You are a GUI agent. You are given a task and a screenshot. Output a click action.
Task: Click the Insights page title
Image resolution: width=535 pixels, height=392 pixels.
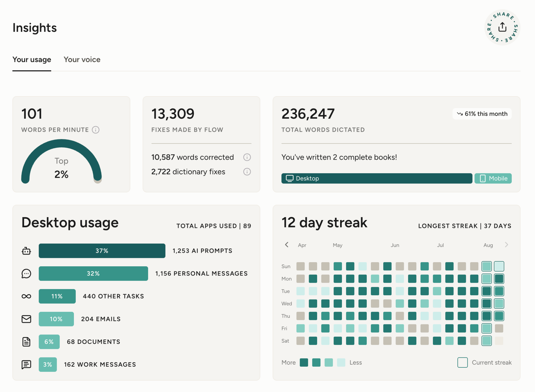coord(34,28)
